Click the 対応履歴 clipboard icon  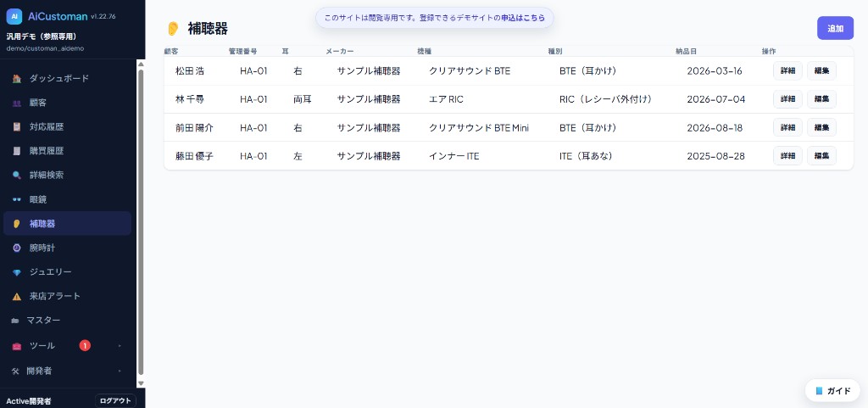[x=17, y=126]
